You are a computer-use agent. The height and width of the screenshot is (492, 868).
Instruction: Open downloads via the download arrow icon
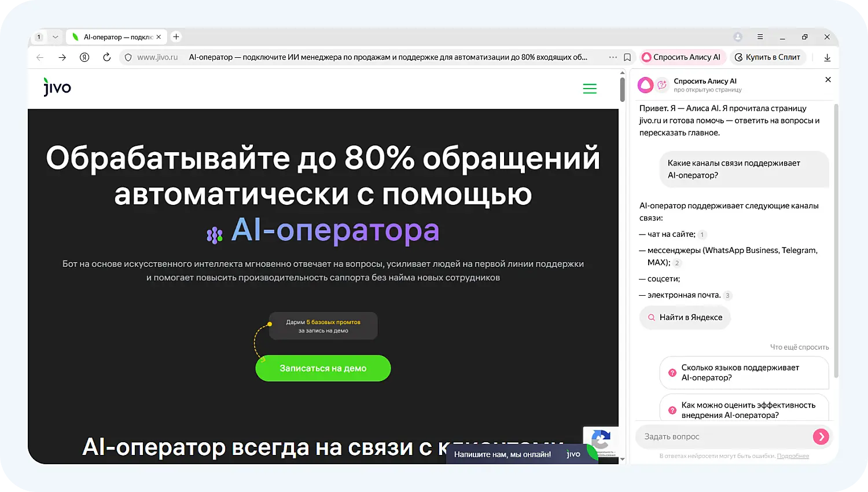coord(827,57)
